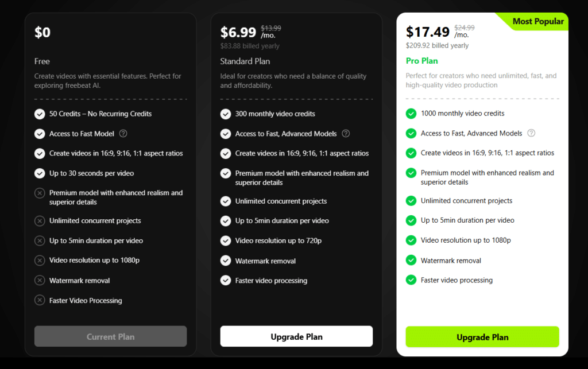Click the checkmark next to 300 monthly video credits

coord(225,114)
